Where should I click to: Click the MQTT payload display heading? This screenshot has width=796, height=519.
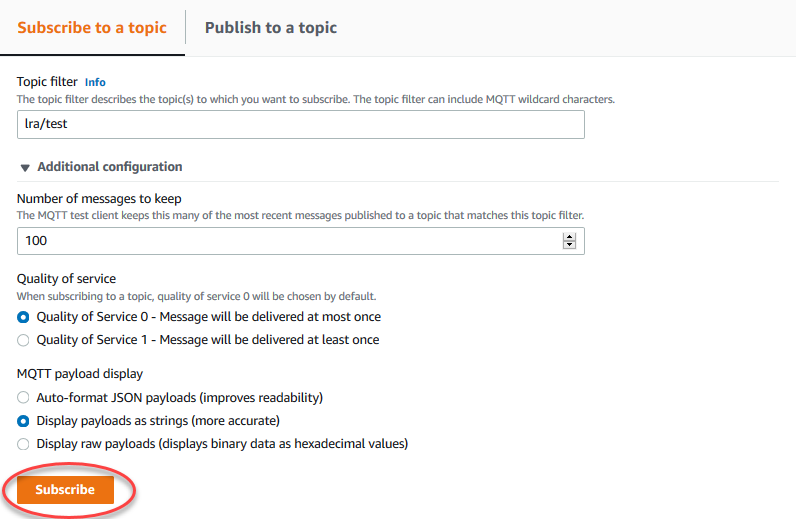[x=80, y=374]
